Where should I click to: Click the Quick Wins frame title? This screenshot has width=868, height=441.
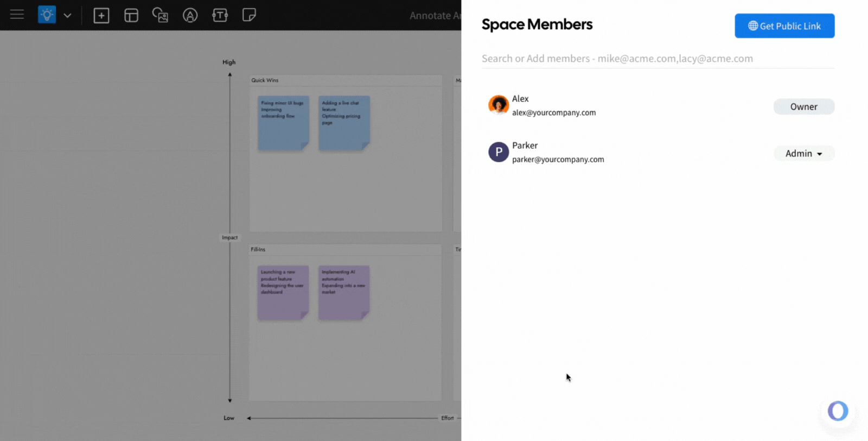265,80
